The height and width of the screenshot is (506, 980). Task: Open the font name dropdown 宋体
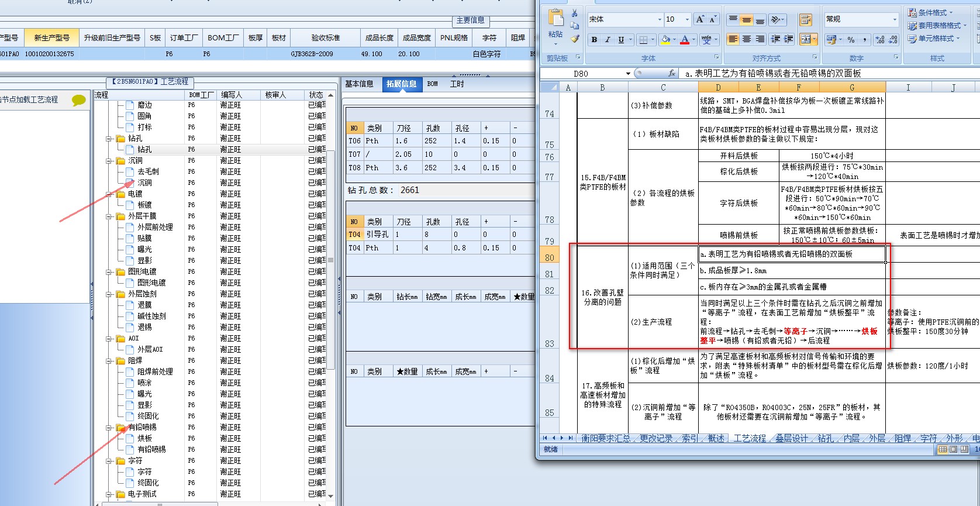click(x=660, y=19)
